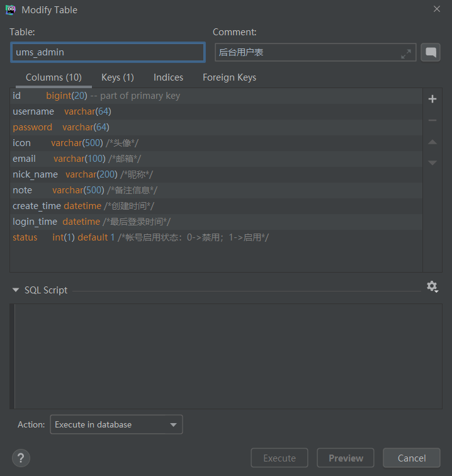Viewport: 452px width, 476px height.
Task: Switch to the Keys (1) tab
Action: pyautogui.click(x=118, y=77)
